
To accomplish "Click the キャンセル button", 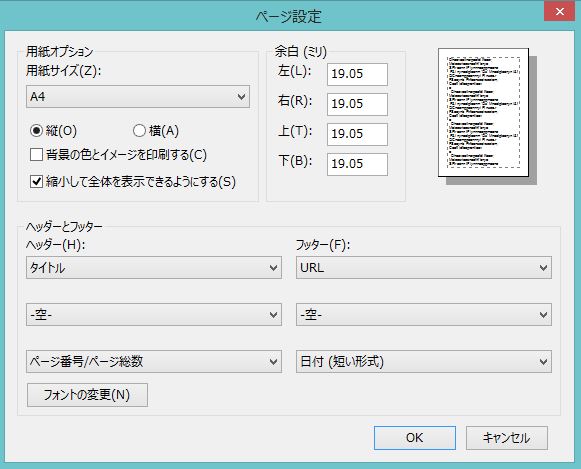I will point(507,438).
